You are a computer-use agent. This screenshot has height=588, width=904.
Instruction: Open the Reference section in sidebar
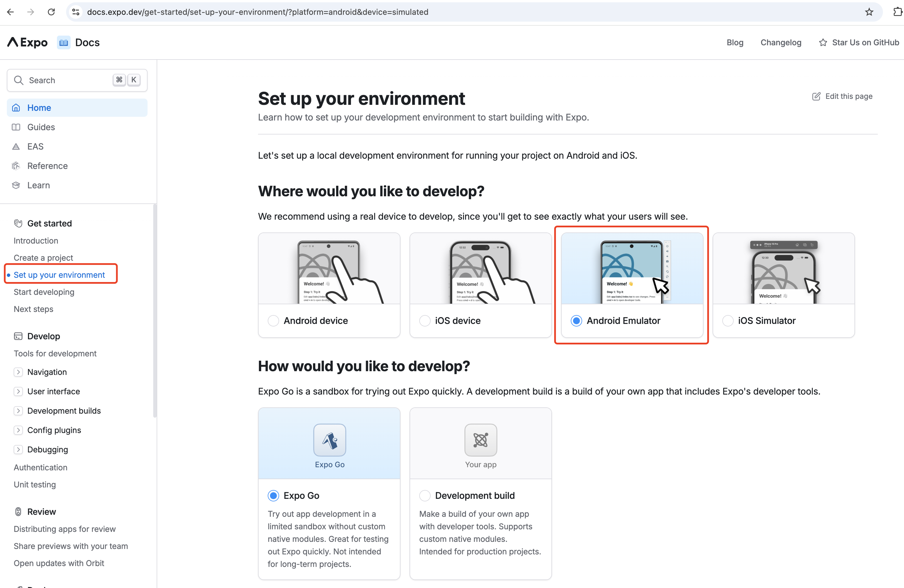click(47, 166)
